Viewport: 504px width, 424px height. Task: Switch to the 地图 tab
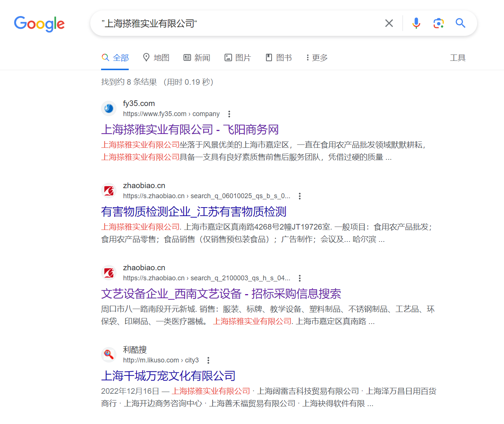pos(156,58)
